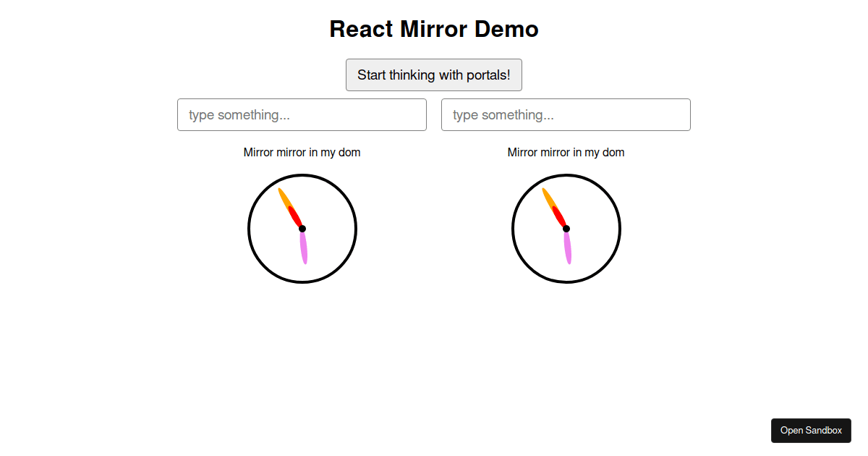Select the React Mirror Demo heading
Screen dimensions: 868x456
(x=434, y=29)
